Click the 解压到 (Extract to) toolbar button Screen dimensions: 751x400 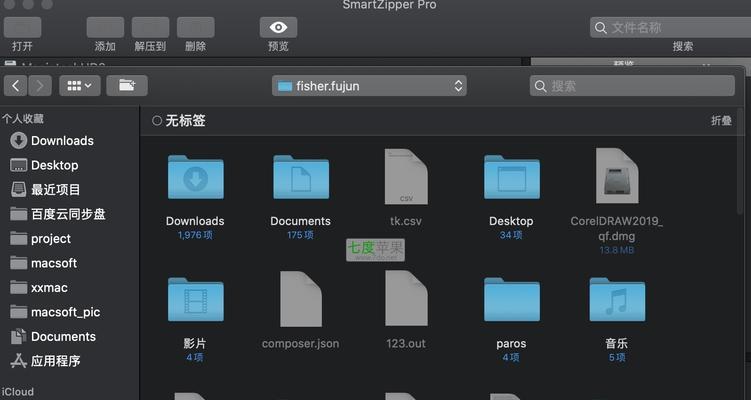(x=150, y=27)
